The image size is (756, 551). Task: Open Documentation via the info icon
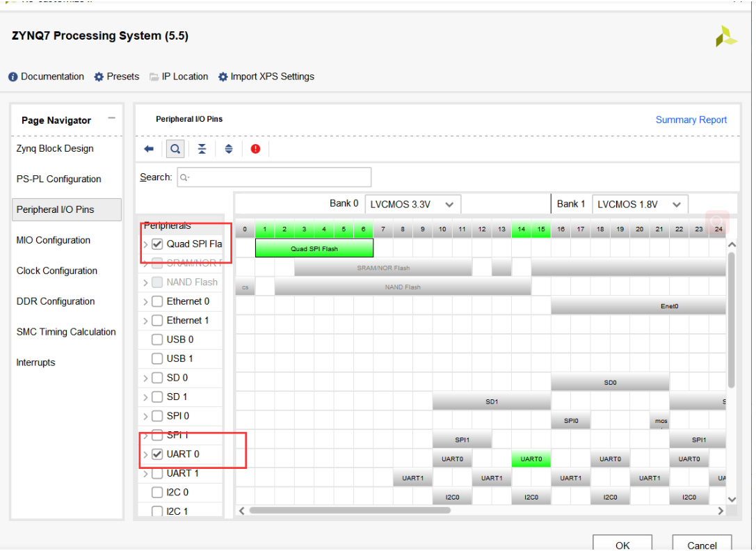point(12,77)
